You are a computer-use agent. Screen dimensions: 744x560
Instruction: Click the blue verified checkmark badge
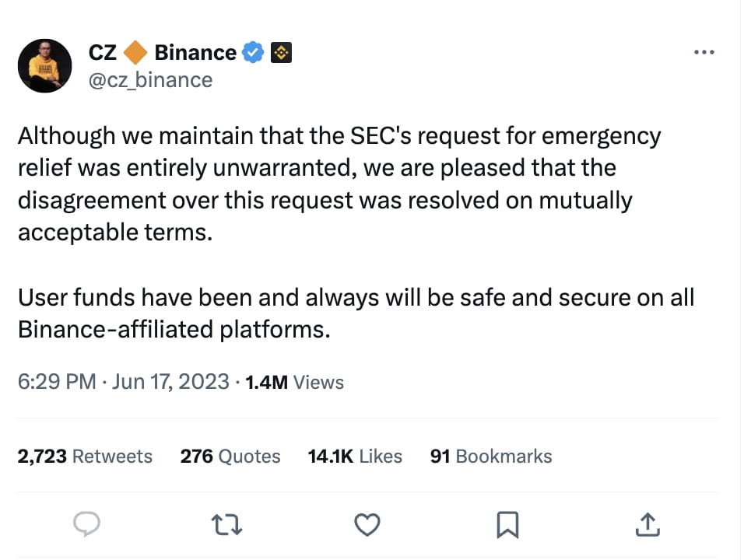pos(254,53)
